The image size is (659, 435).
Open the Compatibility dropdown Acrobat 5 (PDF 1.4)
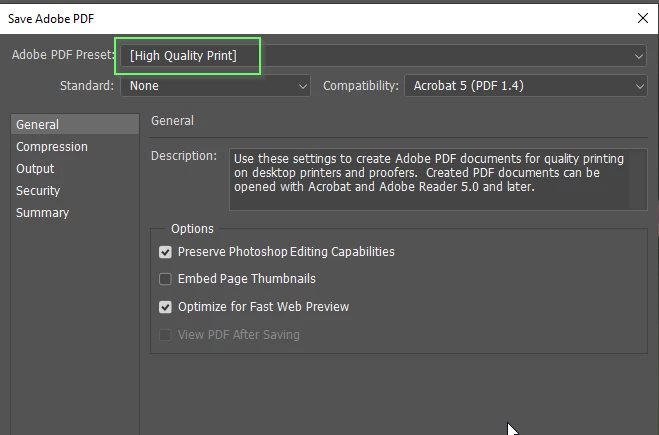(526, 86)
